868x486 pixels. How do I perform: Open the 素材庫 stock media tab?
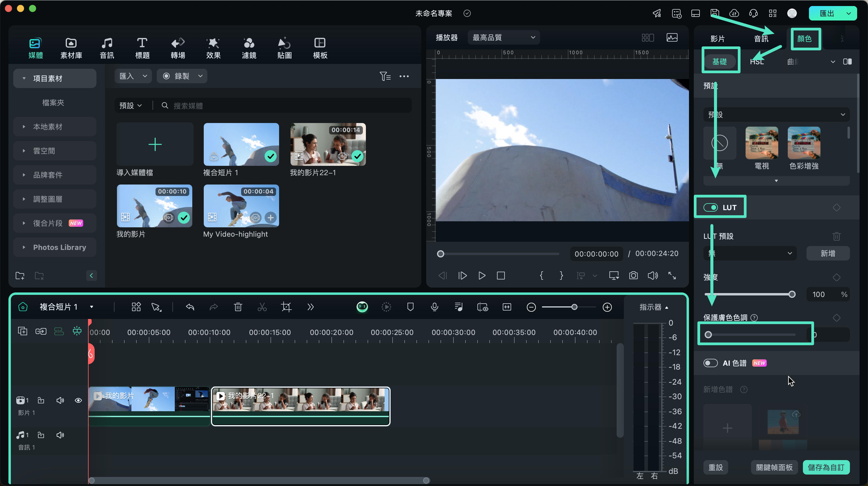71,48
